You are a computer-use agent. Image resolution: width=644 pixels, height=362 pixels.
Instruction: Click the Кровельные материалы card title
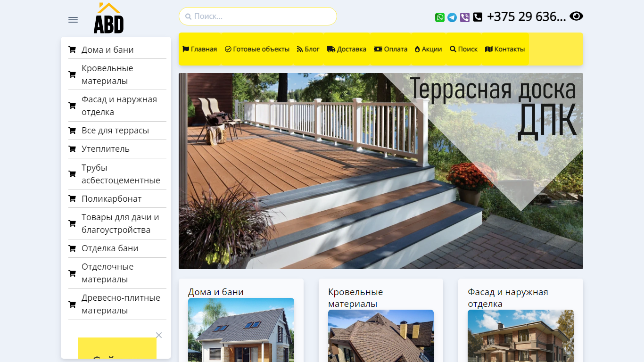(x=355, y=298)
